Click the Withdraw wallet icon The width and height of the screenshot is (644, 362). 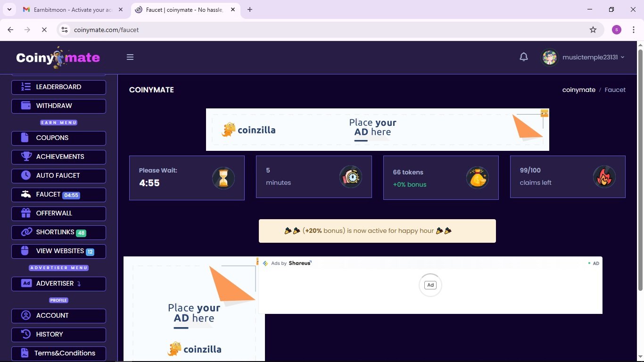[26, 106]
